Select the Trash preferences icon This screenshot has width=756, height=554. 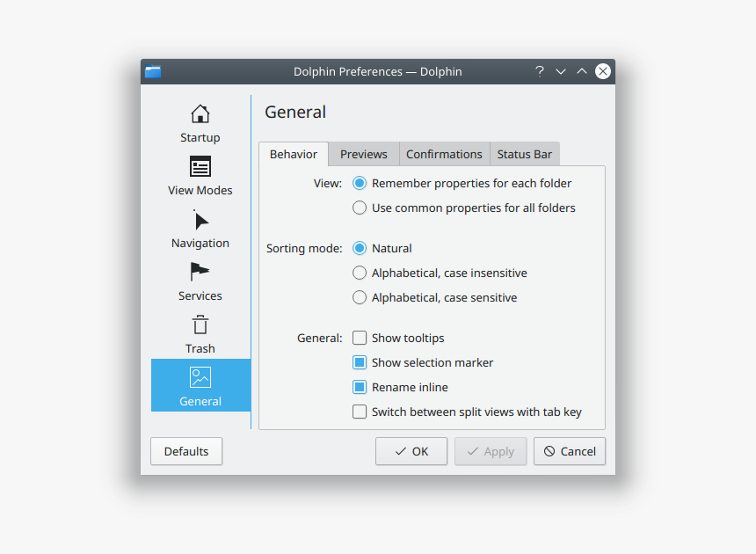200,334
